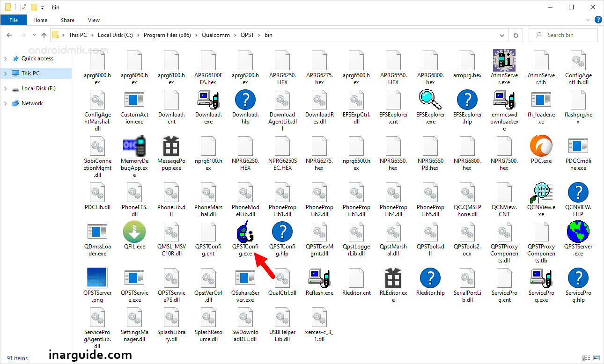Click the QPST breadcrumb segment
The image size is (604, 364).
[248, 35]
